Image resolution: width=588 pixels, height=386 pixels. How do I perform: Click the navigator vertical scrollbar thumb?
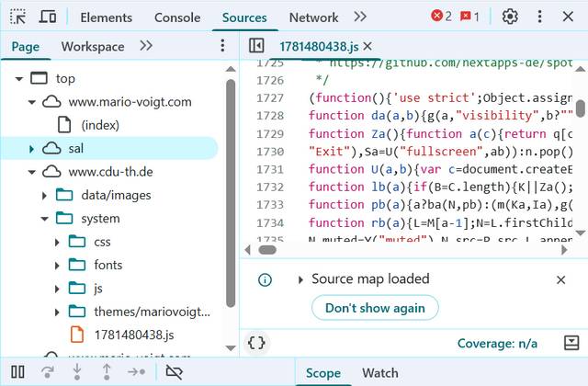(231, 193)
